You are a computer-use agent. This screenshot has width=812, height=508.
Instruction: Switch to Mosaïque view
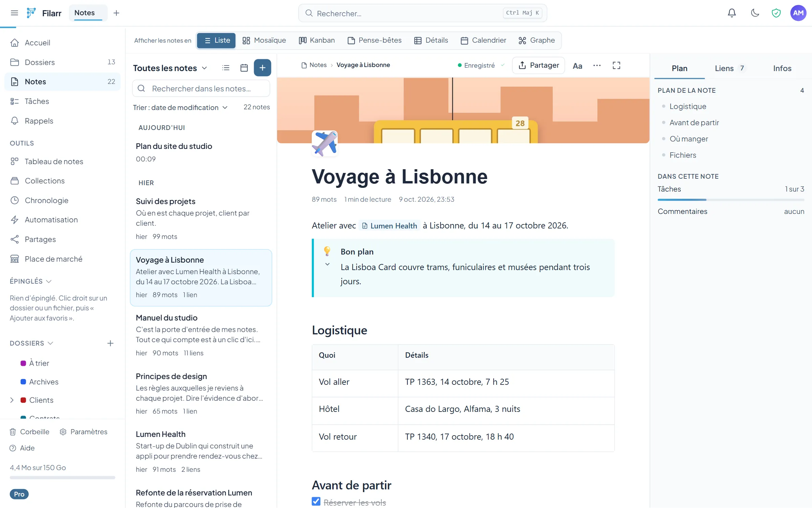(x=264, y=40)
